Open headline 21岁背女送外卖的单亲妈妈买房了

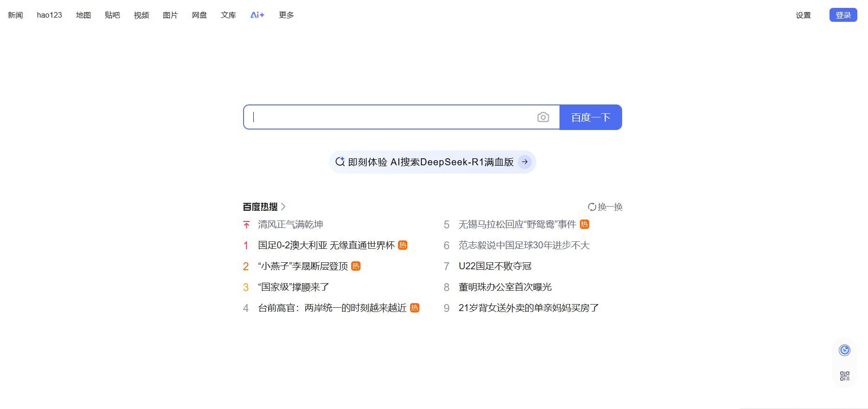tap(528, 308)
